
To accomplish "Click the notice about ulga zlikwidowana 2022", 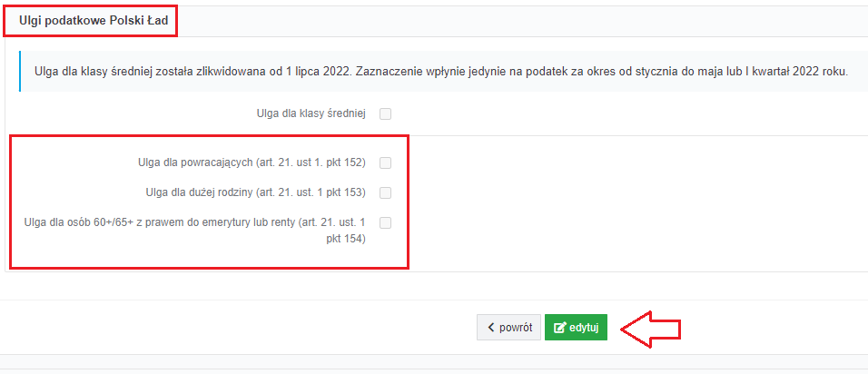I will pos(441,72).
